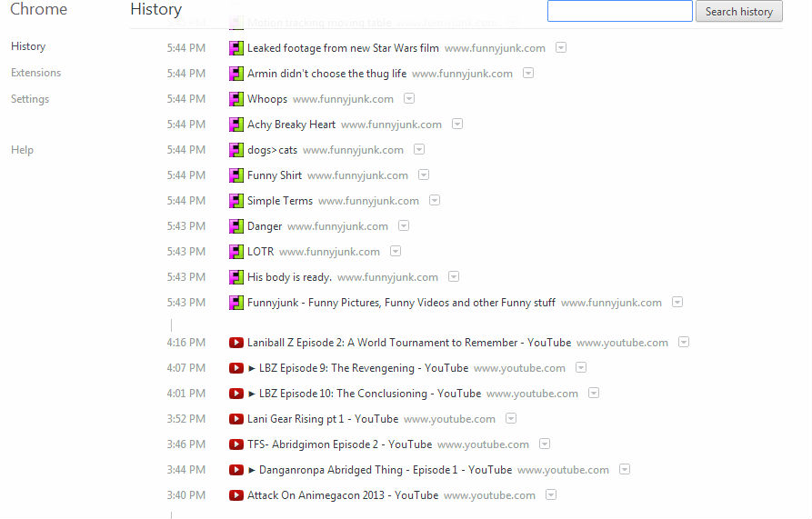812x519 pixels.
Task: Open dropdown for 'Danganronpa Abridged Thing - Episode 1'
Action: (x=625, y=469)
